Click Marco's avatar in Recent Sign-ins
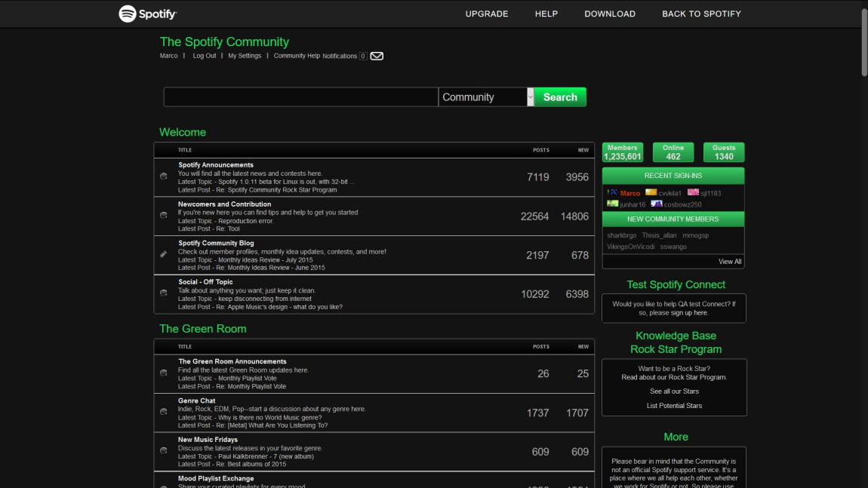868x488 pixels. tap(612, 192)
